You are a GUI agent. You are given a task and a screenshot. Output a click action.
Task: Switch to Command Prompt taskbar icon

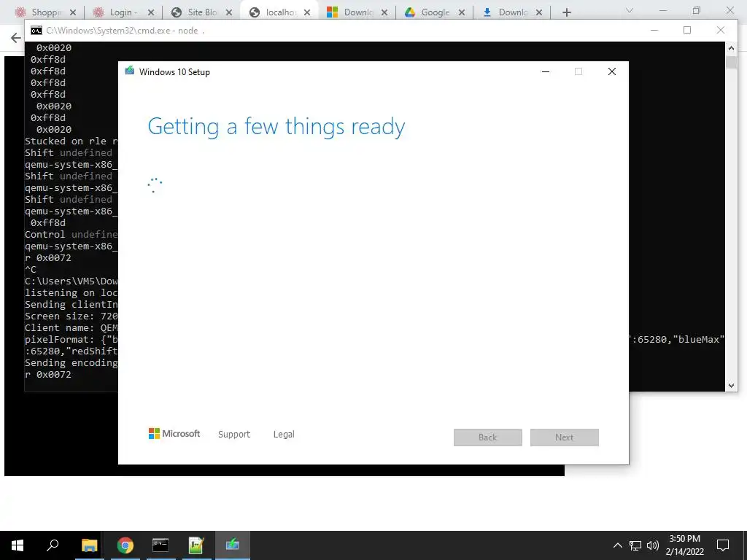pos(160,545)
